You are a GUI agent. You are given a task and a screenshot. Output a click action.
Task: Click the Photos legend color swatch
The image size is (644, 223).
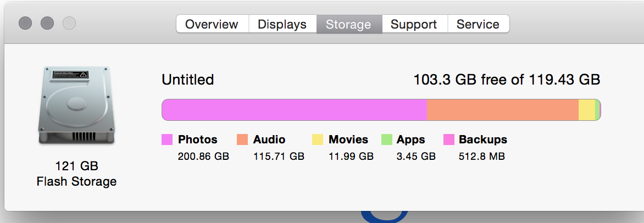click(167, 140)
